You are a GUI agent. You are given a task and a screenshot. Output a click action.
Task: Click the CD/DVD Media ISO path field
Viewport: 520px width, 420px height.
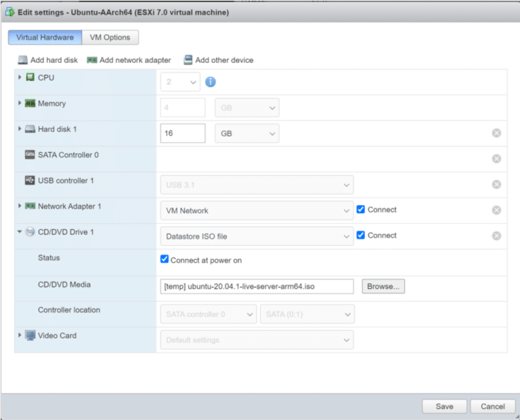click(257, 287)
